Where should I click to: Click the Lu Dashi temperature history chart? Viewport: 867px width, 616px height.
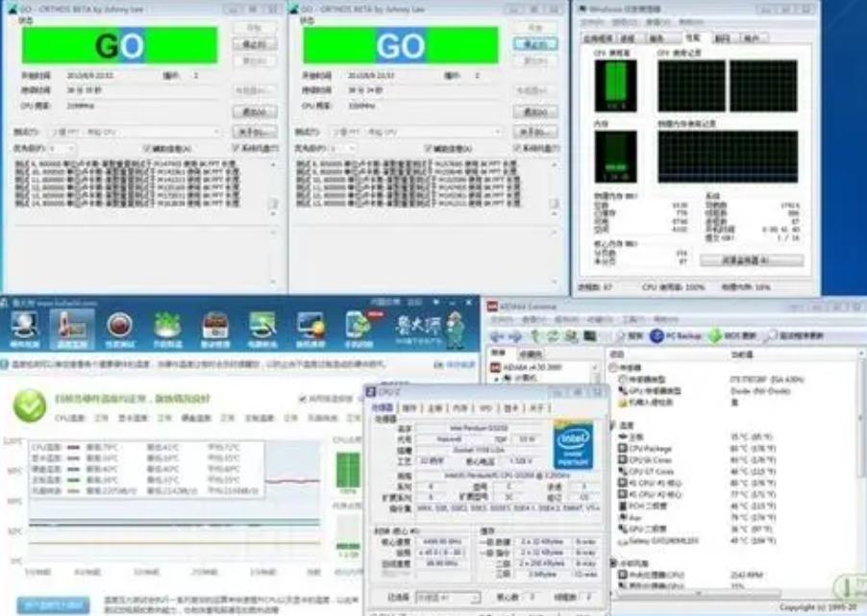174,501
